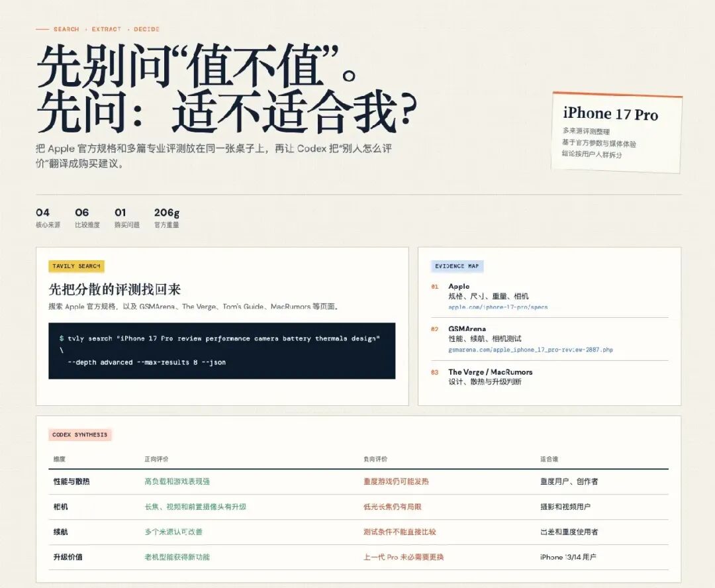Click the 重度游戏仍可能发热 negative review text
The width and height of the screenshot is (715, 588).
[396, 481]
